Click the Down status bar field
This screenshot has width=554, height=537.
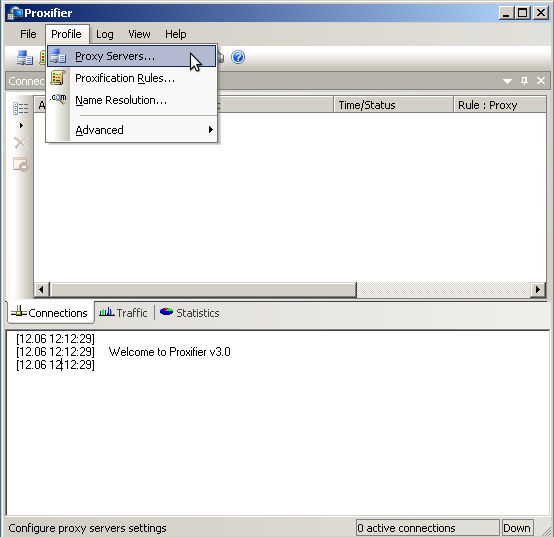(517, 528)
